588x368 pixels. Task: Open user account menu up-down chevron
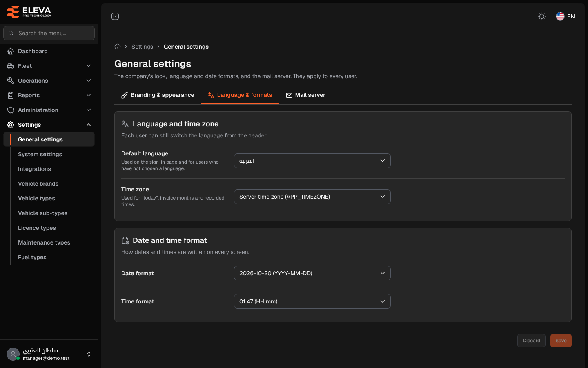(x=89, y=354)
